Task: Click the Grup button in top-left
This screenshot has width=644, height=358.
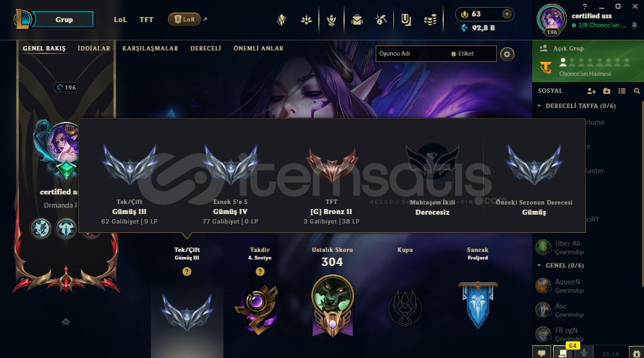Action: point(64,20)
